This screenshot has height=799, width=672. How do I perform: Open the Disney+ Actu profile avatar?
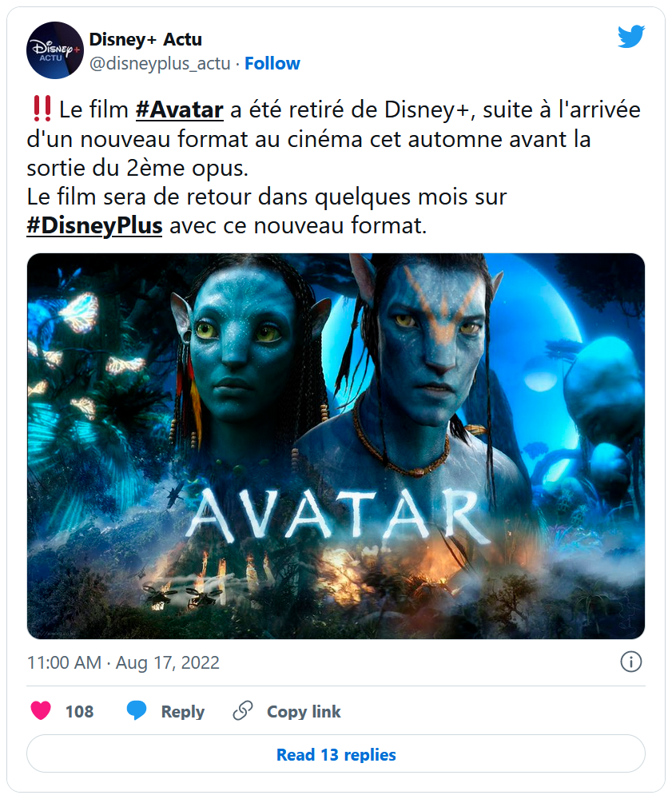point(55,50)
